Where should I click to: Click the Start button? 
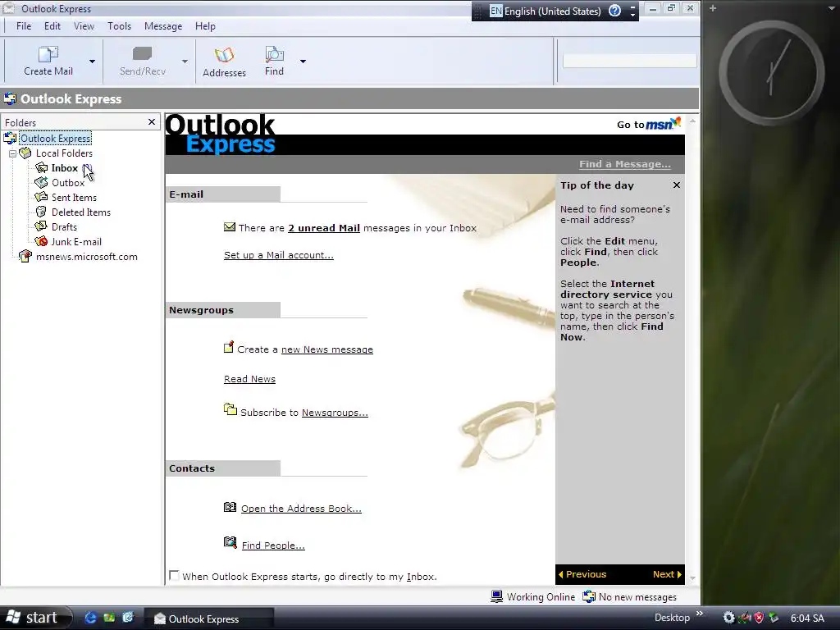[x=35, y=618]
